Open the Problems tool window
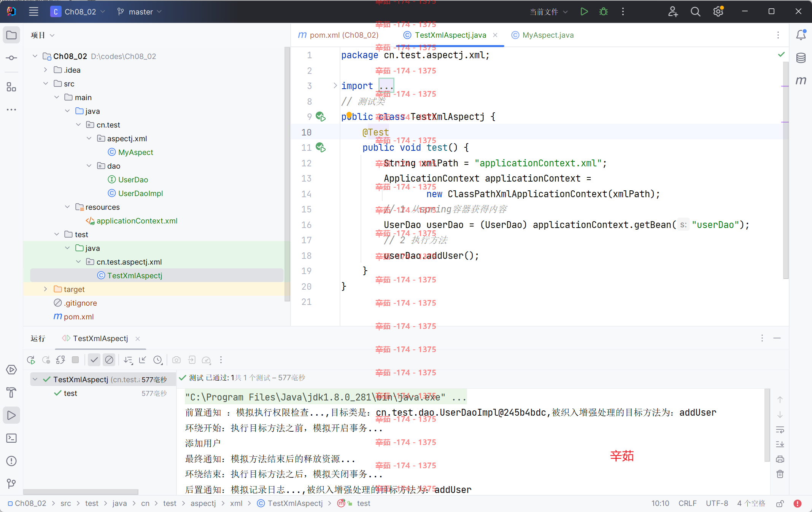 coord(11,461)
